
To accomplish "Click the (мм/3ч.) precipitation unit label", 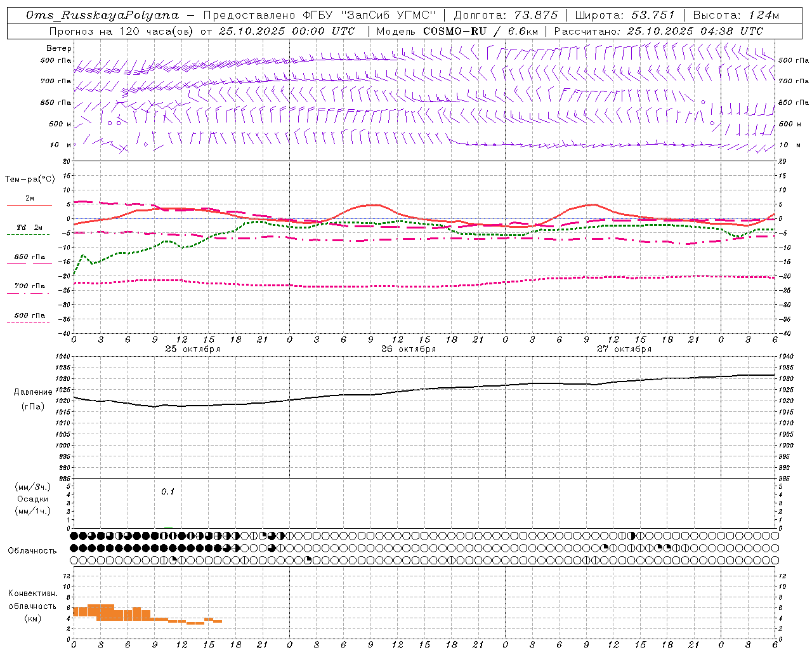I will pyautogui.click(x=33, y=487).
